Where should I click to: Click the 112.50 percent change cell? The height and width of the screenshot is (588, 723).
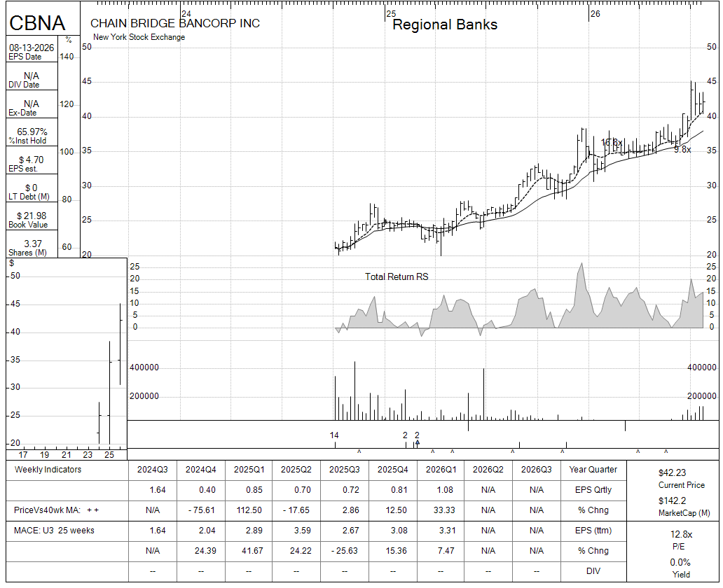[249, 510]
